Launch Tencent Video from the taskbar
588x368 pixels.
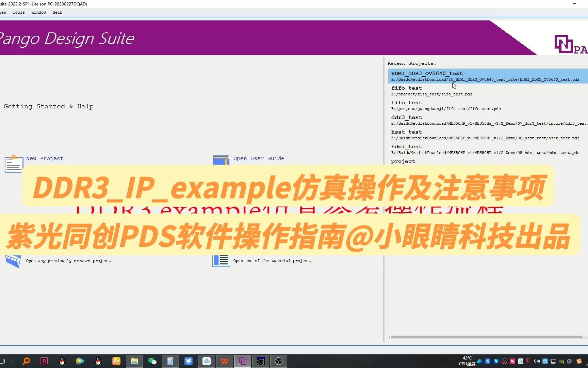80,361
